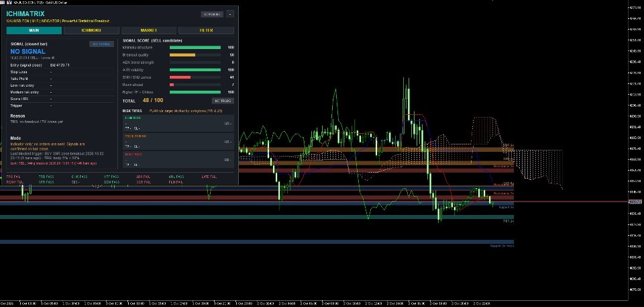This screenshot has height=307, width=644.
Task: Click the SCANNING status button
Action: (x=212, y=14)
